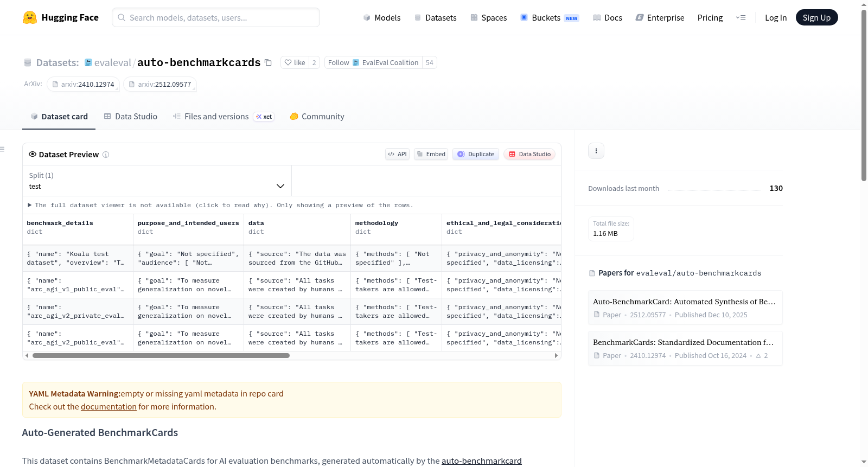Click the page vertical scrollbar thumb

click(x=864, y=95)
